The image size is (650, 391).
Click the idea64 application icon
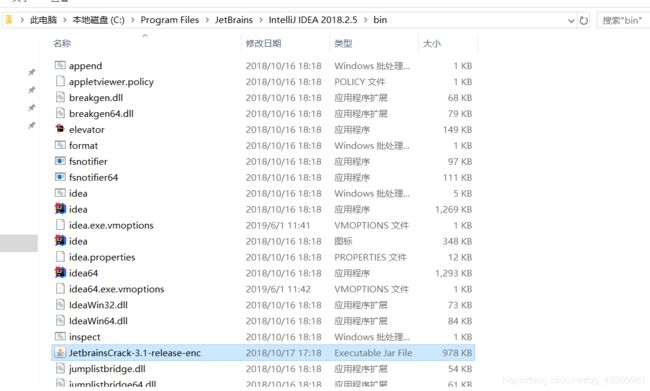tap(61, 272)
